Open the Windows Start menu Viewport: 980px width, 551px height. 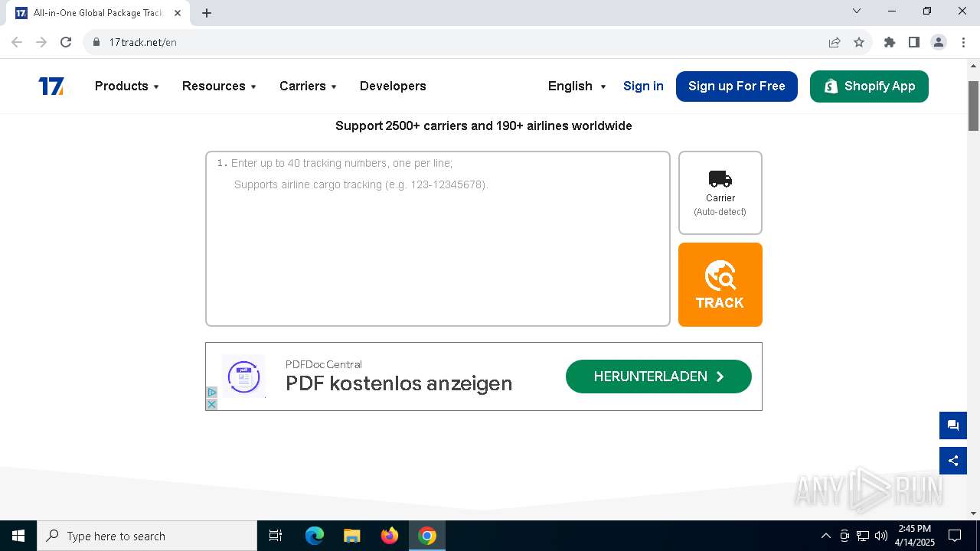18,536
